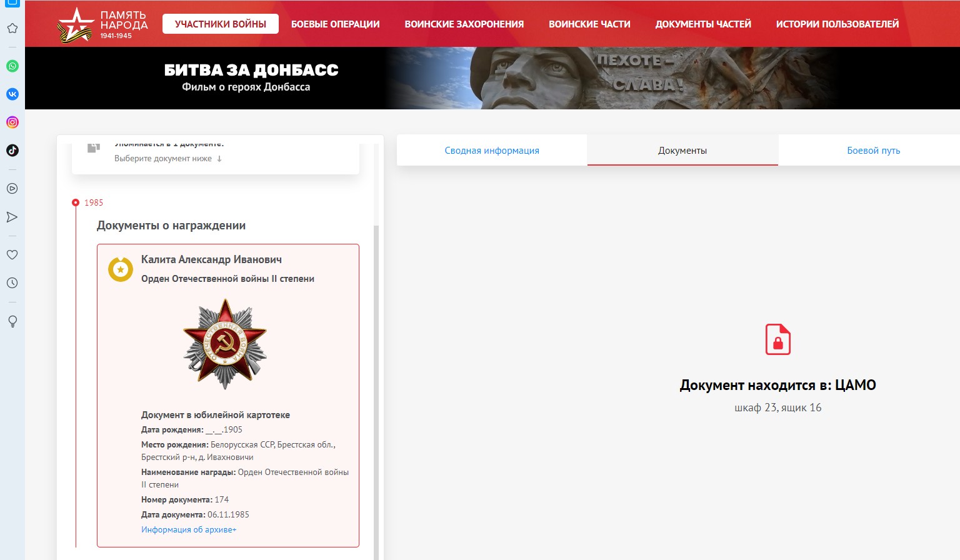
Task: Click the sidebar player play icon
Action: pos(12,189)
